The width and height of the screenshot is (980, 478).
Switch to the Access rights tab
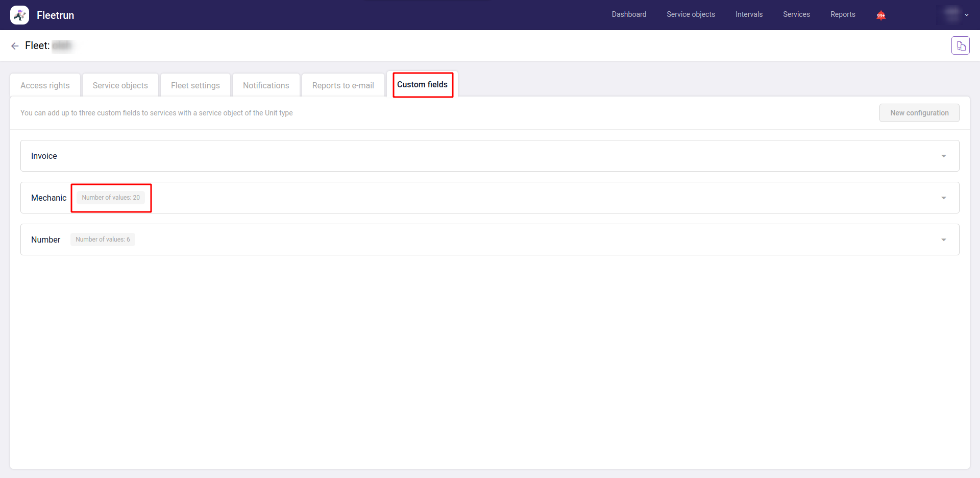click(45, 85)
